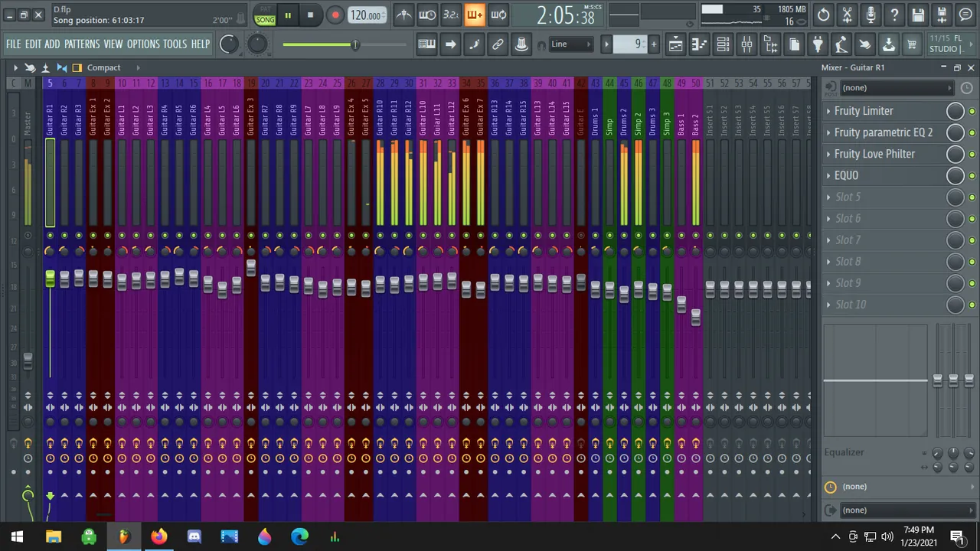Image resolution: width=980 pixels, height=551 pixels.
Task: Toggle step editing mode icon
Action: tap(474, 44)
